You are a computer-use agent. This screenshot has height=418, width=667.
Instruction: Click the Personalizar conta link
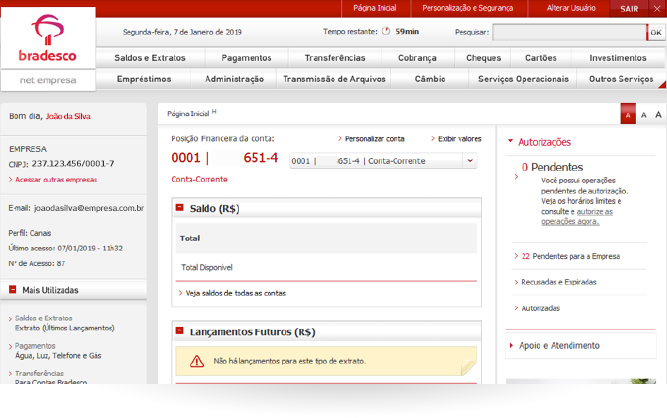tap(374, 138)
